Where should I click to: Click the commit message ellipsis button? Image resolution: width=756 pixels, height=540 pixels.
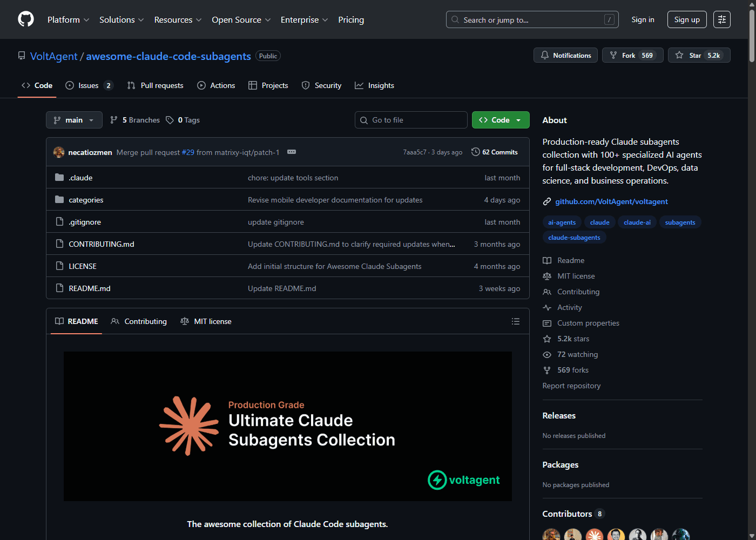pos(292,152)
